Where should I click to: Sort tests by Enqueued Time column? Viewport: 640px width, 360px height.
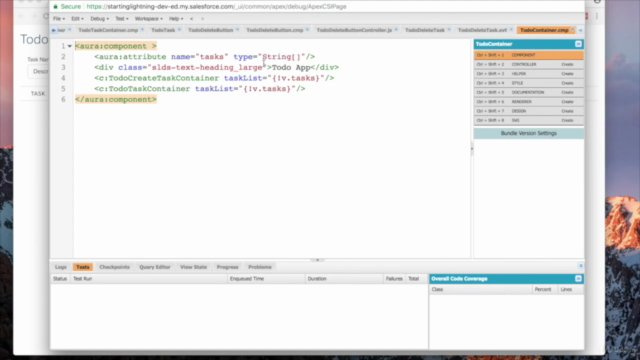pos(266,279)
